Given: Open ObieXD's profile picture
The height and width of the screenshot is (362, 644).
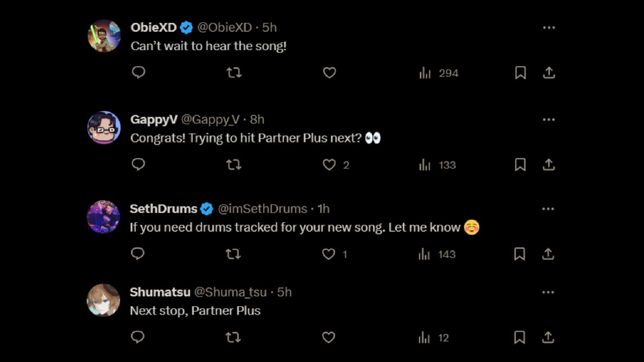Looking at the screenshot, I should pyautogui.click(x=104, y=36).
